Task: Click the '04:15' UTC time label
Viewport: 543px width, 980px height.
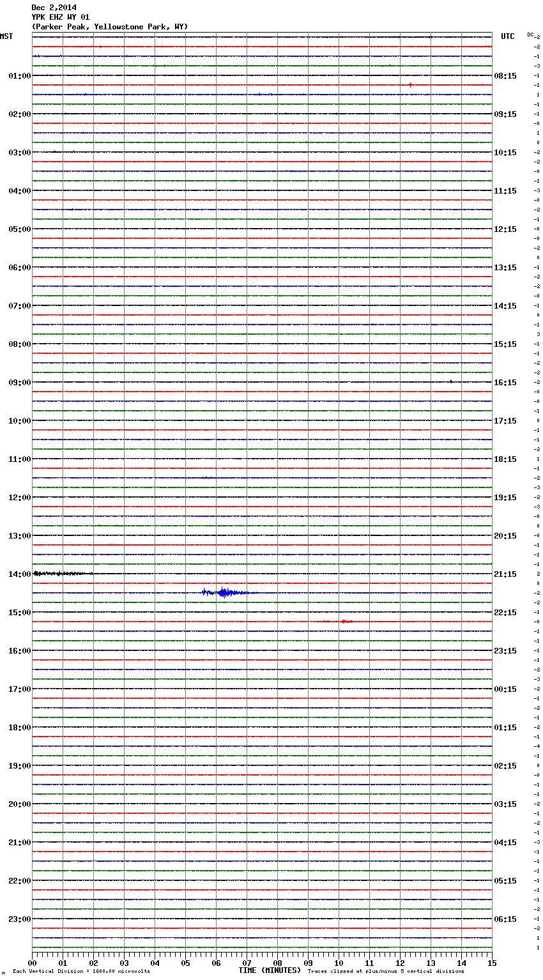Action: (x=505, y=843)
